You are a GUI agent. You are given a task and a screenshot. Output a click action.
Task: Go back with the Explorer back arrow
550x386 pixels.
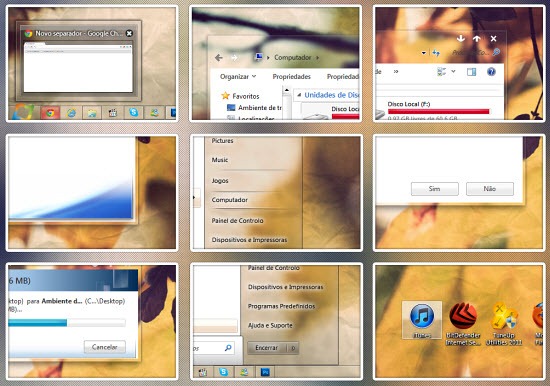point(219,58)
